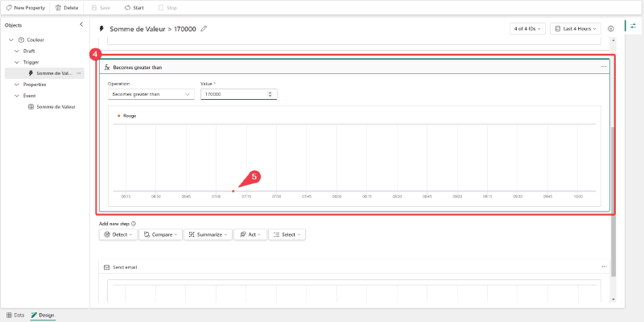This screenshot has width=644, height=322.
Task: Click the Value field showing 170000
Action: (238, 94)
